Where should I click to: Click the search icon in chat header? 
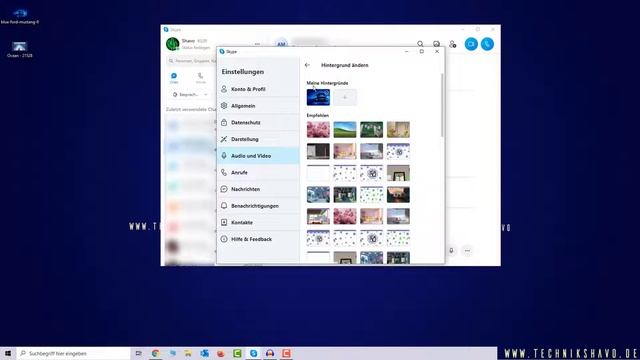click(420, 44)
